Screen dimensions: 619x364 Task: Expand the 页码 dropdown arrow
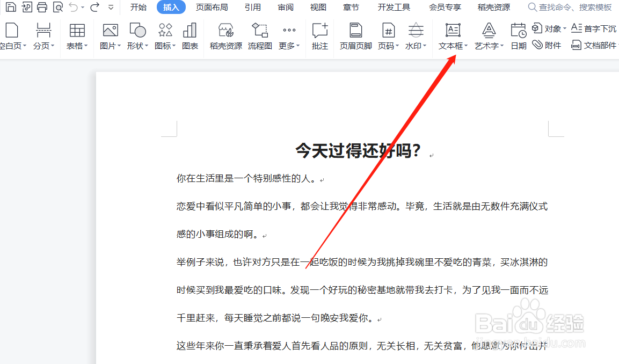coord(397,46)
